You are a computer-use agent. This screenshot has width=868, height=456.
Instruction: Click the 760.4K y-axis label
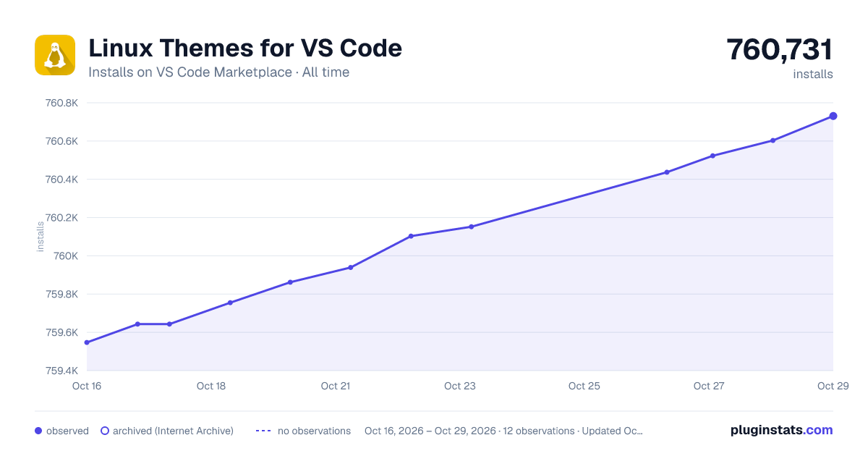point(61,180)
